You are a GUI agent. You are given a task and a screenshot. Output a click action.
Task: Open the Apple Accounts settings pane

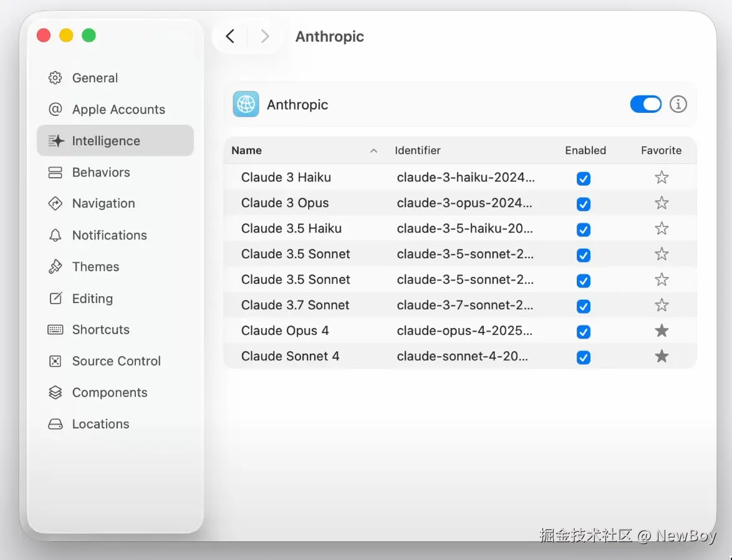(x=115, y=109)
